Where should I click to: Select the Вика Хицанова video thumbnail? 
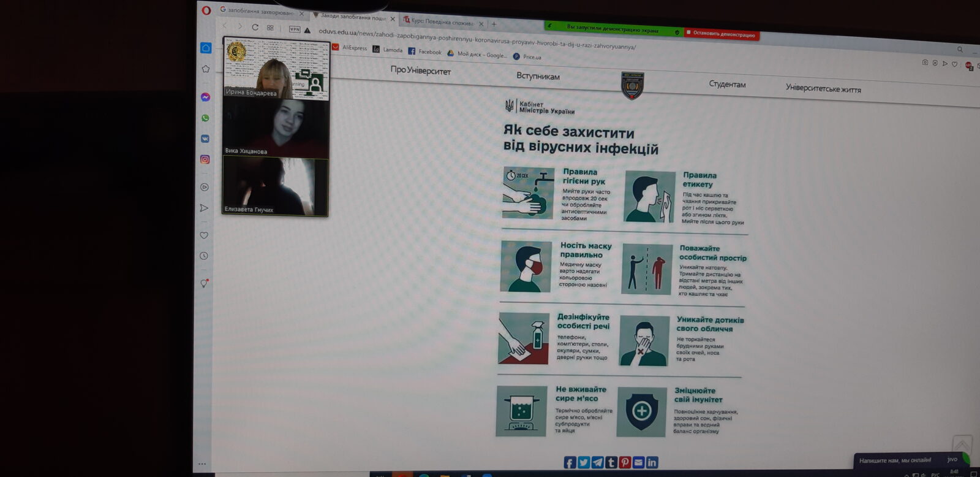[276, 128]
